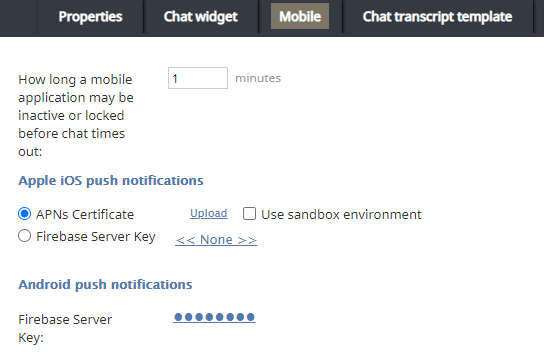
Task: Focus the inactivity timeout minutes field
Action: [x=198, y=78]
